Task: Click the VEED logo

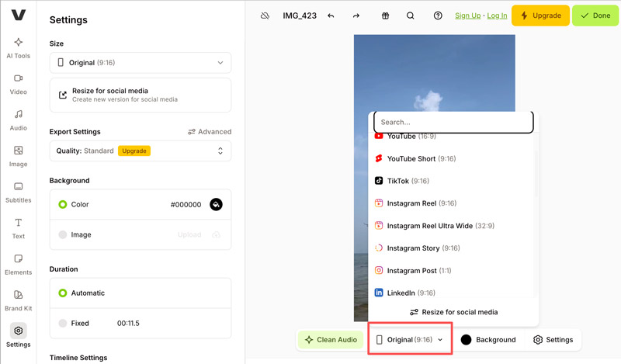Action: (18, 15)
